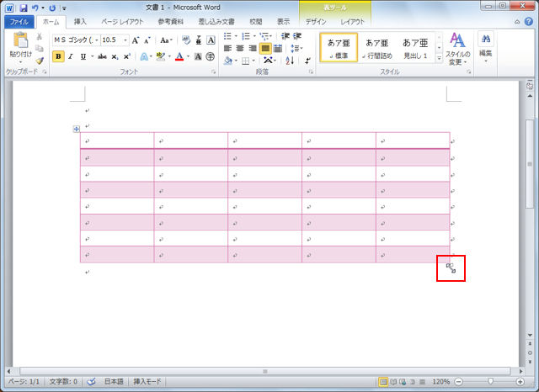This screenshot has height=392, width=539.
Task: Click the Shading paint bucket icon
Action: [x=228, y=61]
